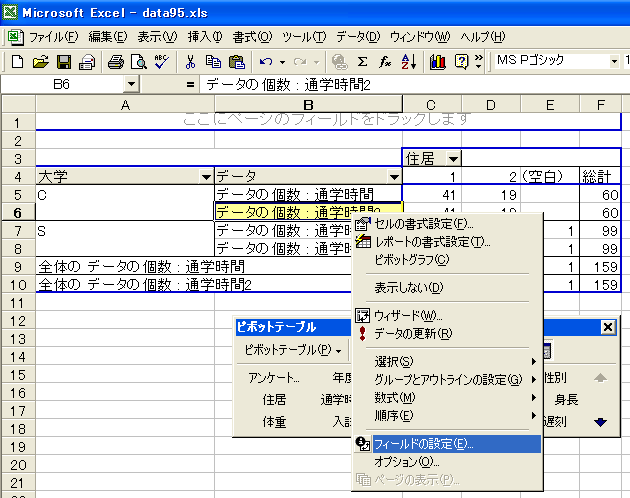Select column header C
This screenshot has height=498, width=630.
[x=431, y=105]
